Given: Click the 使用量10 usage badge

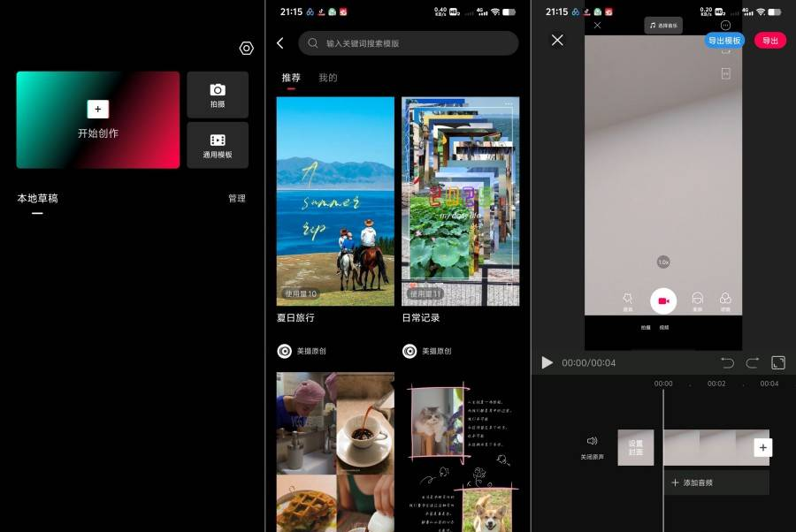Looking at the screenshot, I should tap(301, 293).
